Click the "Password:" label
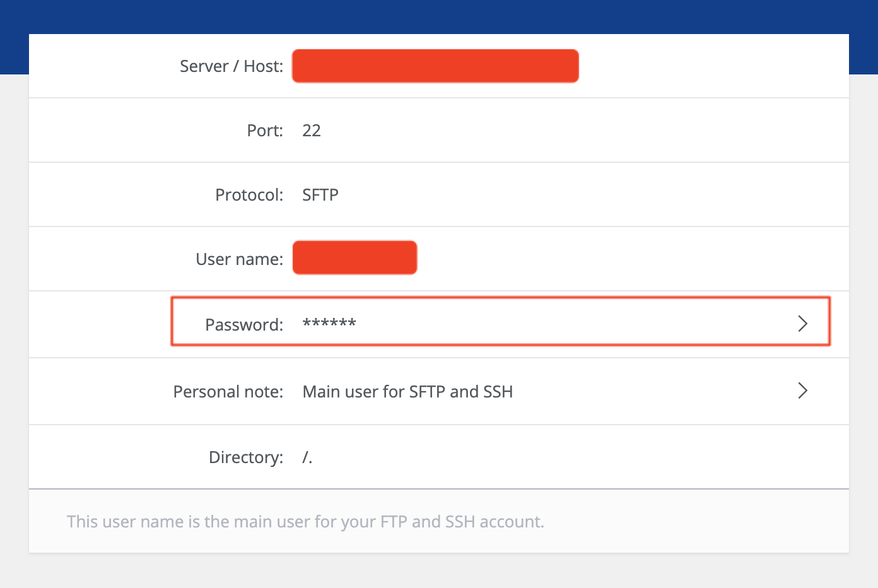The height and width of the screenshot is (588, 878). tap(244, 325)
